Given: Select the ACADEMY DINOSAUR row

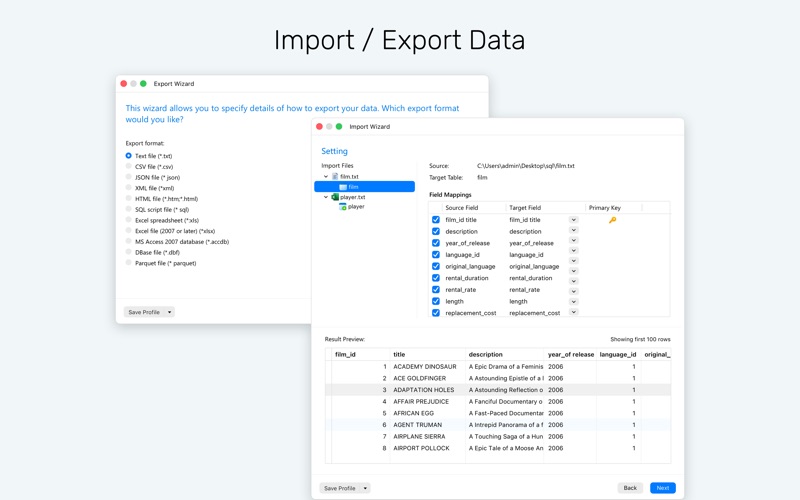Looking at the screenshot, I should (x=498, y=366).
